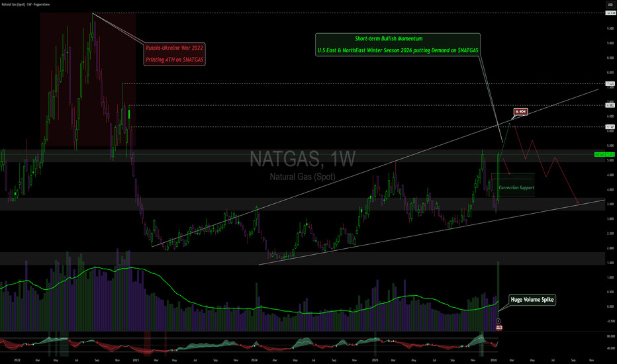Click the top price label on the price axis

pos(610,13)
